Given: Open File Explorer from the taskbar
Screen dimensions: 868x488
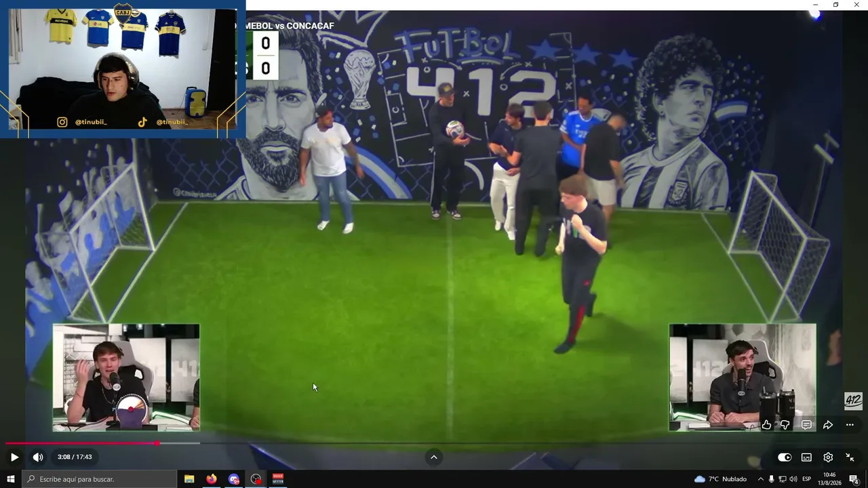Looking at the screenshot, I should [189, 479].
